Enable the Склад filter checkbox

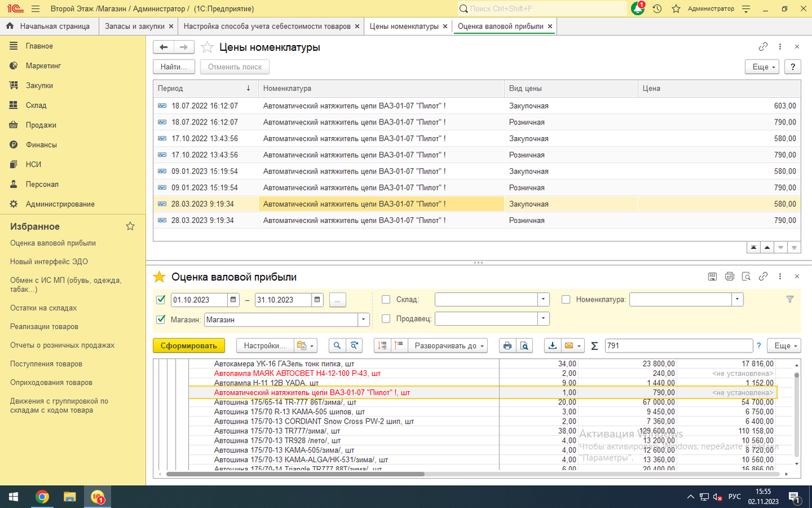pyautogui.click(x=386, y=300)
